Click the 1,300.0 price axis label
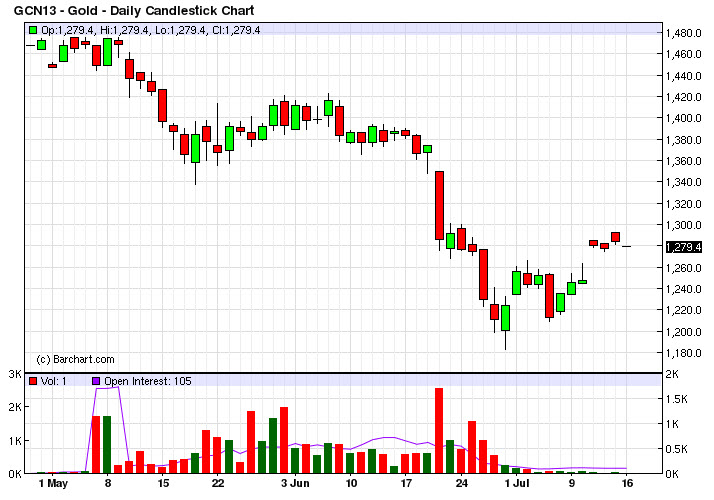 point(683,225)
